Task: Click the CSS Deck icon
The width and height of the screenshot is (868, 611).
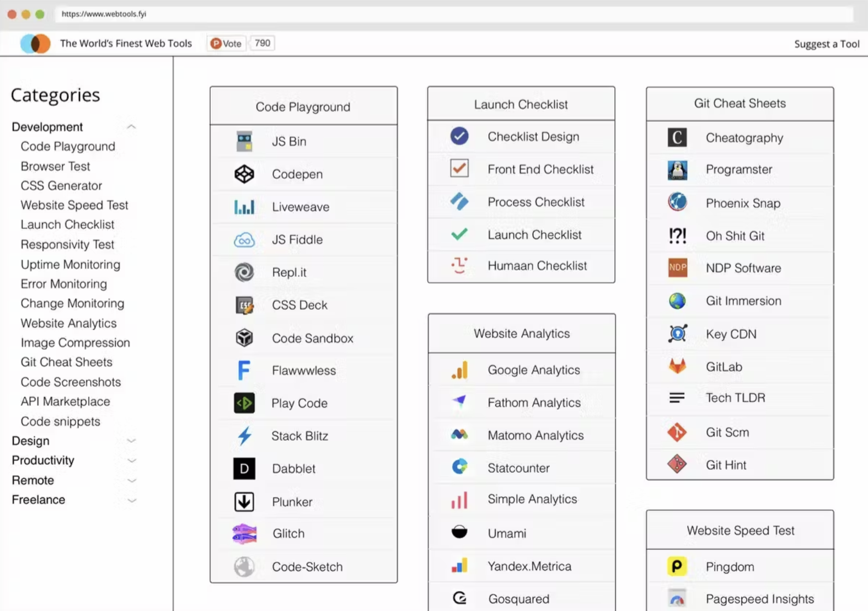Action: pos(244,305)
